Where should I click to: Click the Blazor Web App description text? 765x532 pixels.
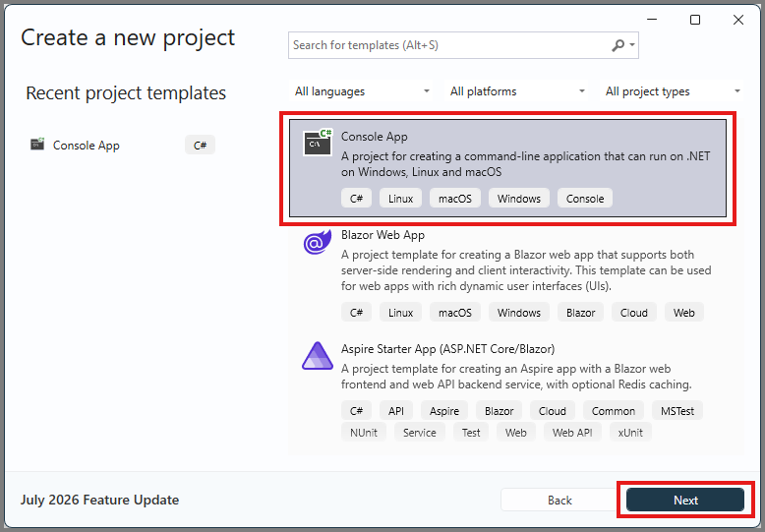[526, 270]
